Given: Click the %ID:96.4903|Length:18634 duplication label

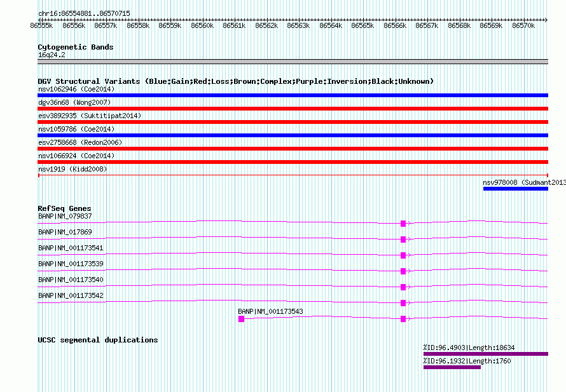Looking at the screenshot, I should (469, 348).
